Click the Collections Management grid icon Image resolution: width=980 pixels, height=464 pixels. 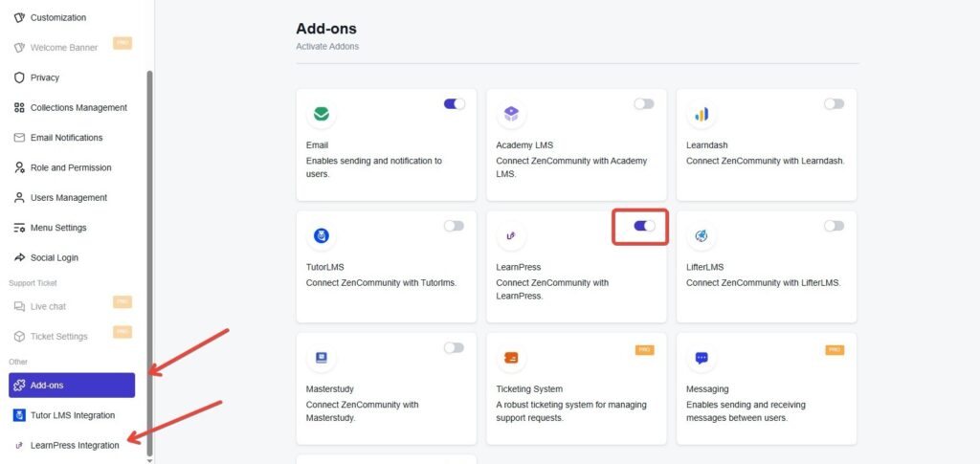point(19,107)
